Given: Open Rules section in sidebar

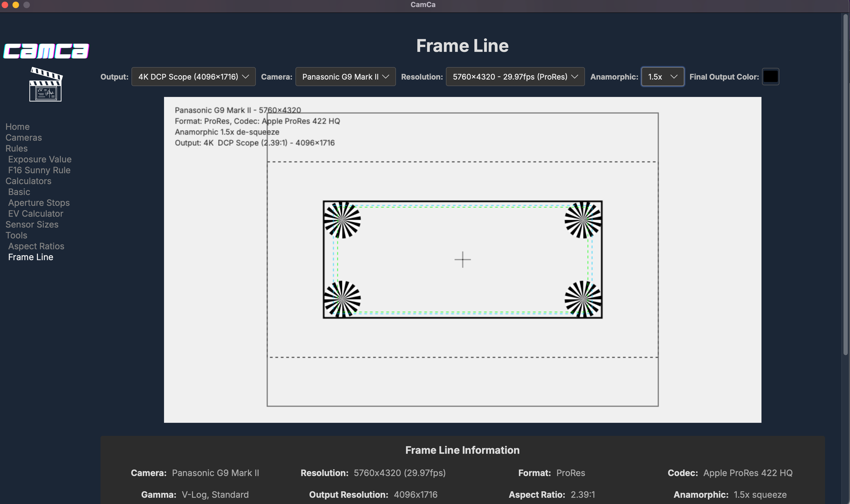Looking at the screenshot, I should click(17, 149).
